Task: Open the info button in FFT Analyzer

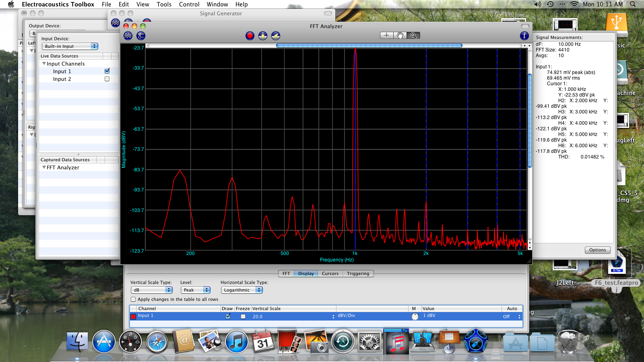Action: pos(524,36)
